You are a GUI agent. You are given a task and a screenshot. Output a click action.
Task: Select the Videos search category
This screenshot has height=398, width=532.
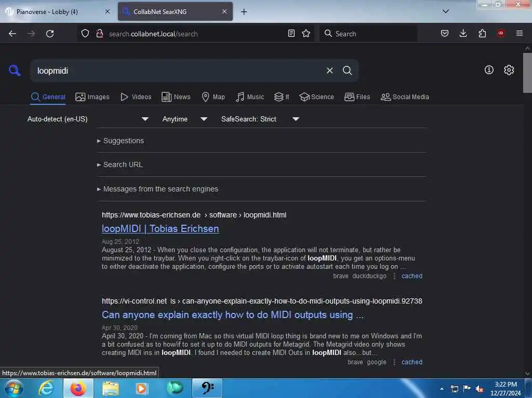[136, 97]
